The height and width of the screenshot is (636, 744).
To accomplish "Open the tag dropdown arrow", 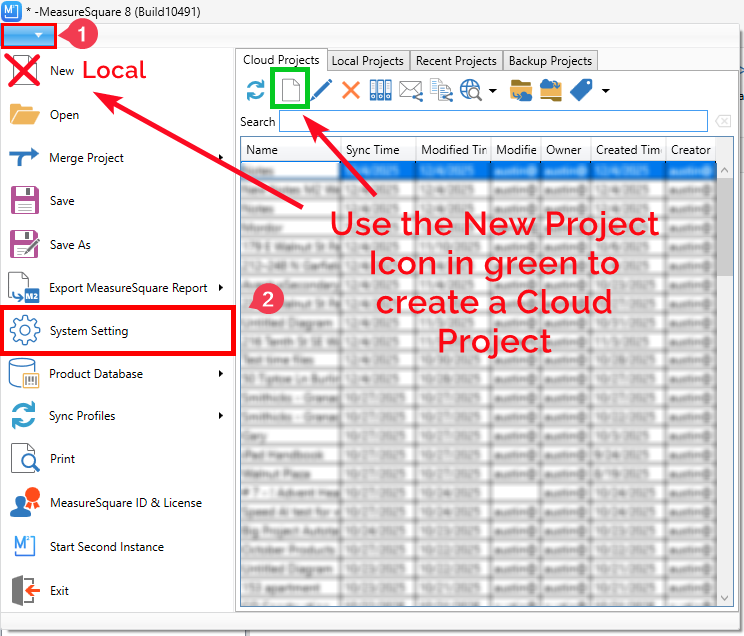I will (605, 91).
